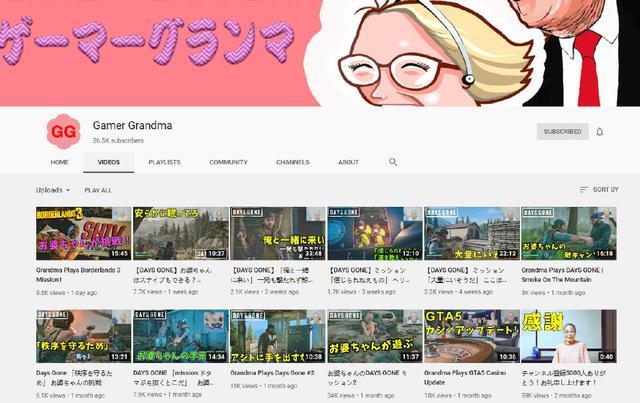
Task: Play the 0:40 thank-you video thumbnail
Action: [569, 336]
